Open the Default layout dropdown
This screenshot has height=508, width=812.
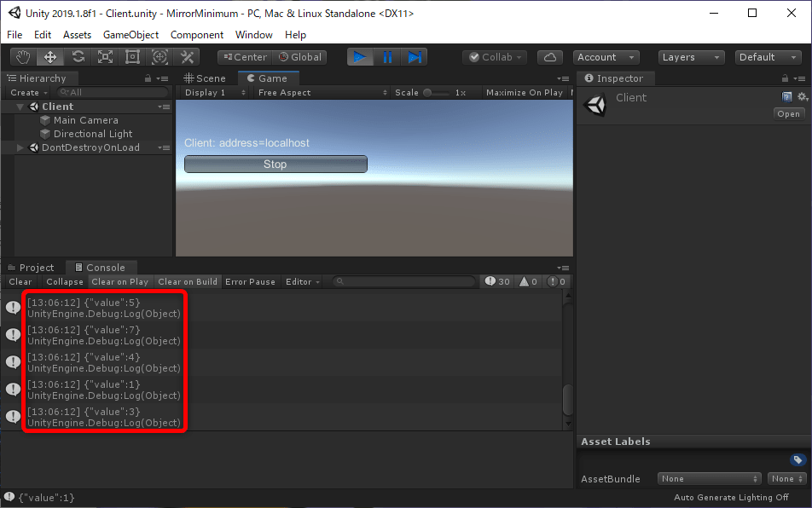pyautogui.click(x=768, y=57)
